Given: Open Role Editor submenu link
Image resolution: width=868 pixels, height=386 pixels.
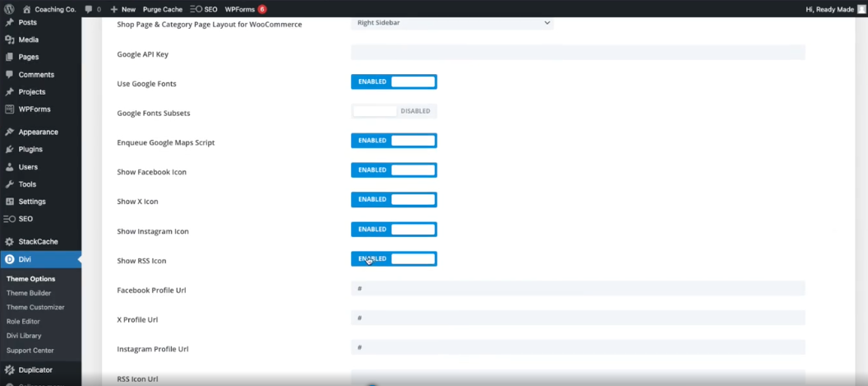Looking at the screenshot, I should 23,321.
